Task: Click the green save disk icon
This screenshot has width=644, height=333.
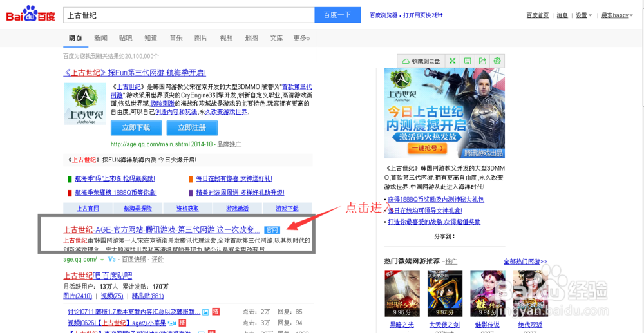Action: click(467, 61)
